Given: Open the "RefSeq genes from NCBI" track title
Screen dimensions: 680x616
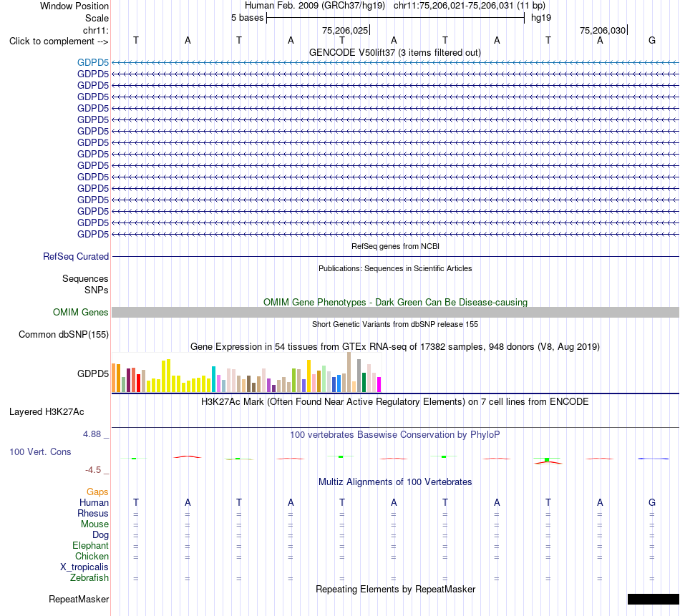Looking at the screenshot, I should pyautogui.click(x=395, y=246).
